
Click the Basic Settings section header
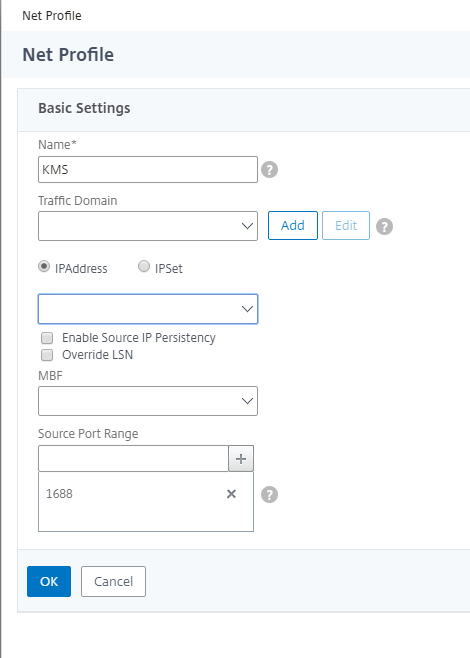(x=84, y=108)
